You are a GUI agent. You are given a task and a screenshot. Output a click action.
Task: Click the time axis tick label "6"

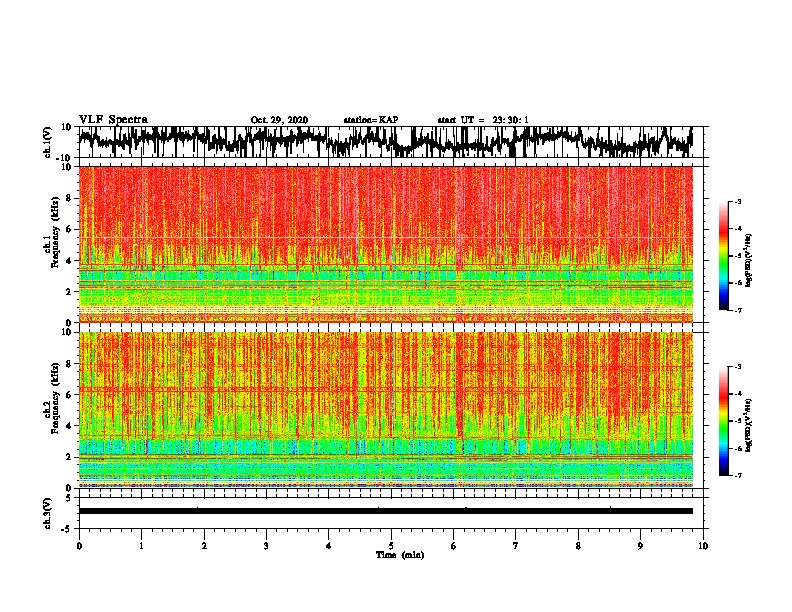(x=454, y=546)
